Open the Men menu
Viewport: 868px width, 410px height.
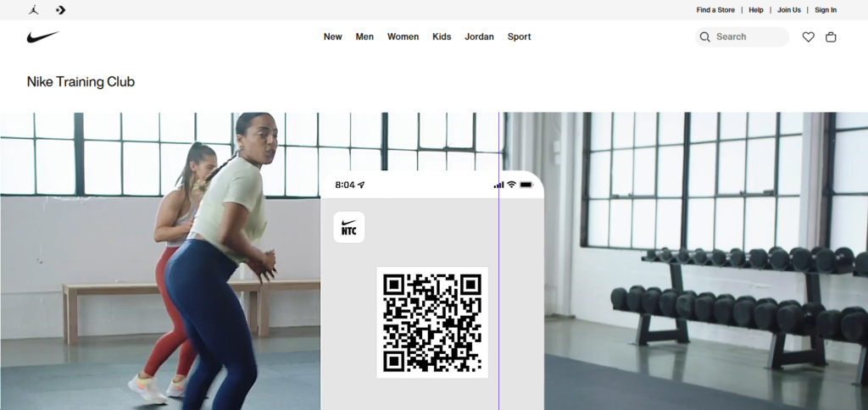click(364, 37)
